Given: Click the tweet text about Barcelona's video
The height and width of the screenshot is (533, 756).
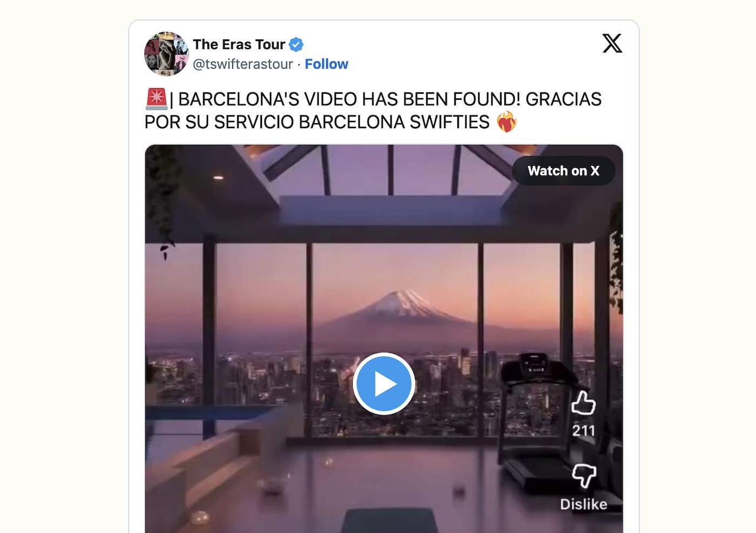Looking at the screenshot, I should 373,111.
